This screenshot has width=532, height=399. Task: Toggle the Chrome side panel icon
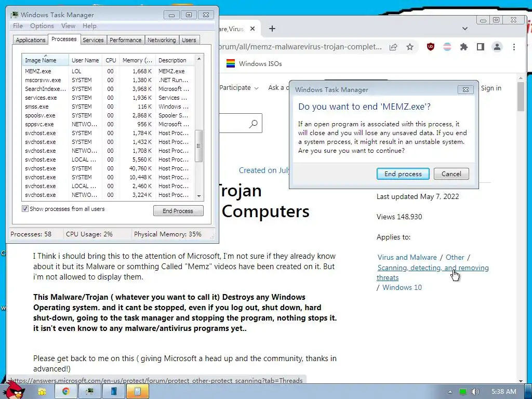481,47
